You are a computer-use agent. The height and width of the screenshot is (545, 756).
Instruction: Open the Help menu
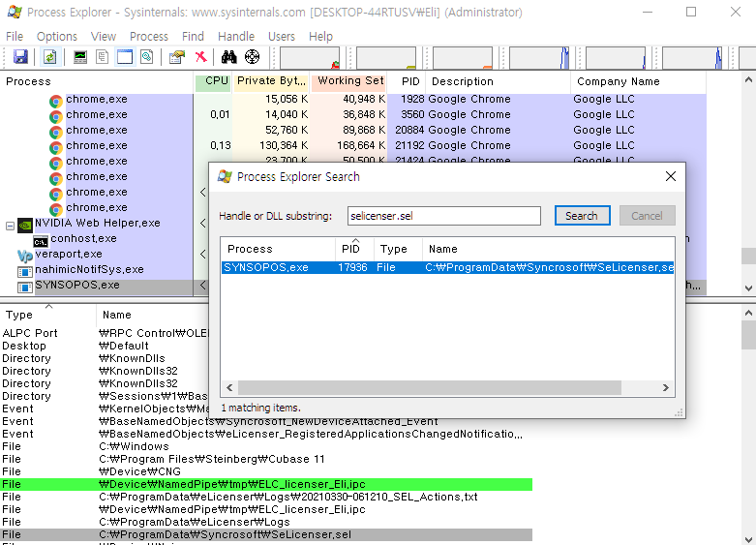point(320,36)
